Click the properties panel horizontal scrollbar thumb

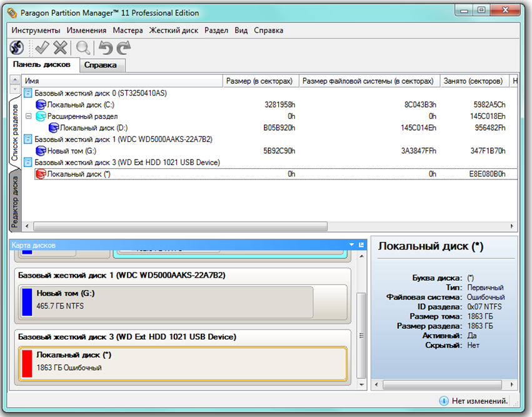pyautogui.click(x=442, y=384)
